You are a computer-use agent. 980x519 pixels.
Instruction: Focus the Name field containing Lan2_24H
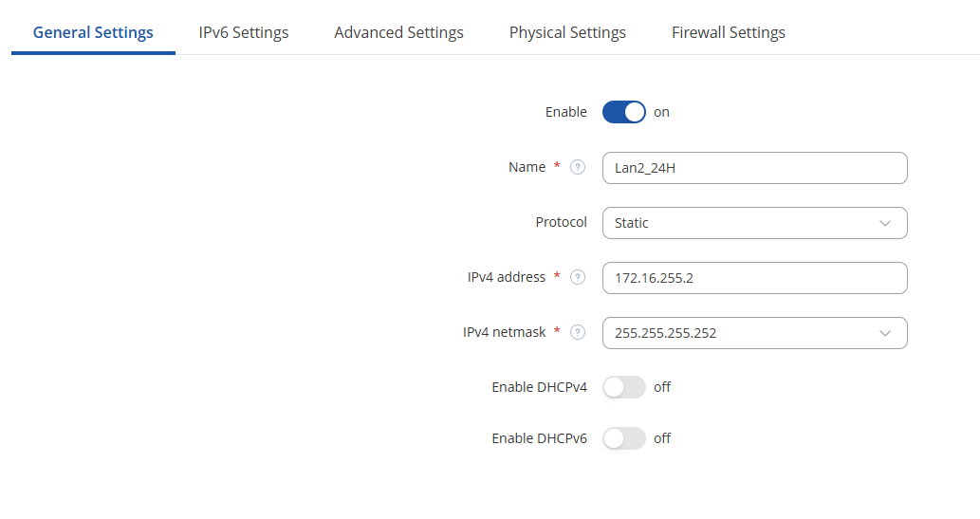(754, 168)
